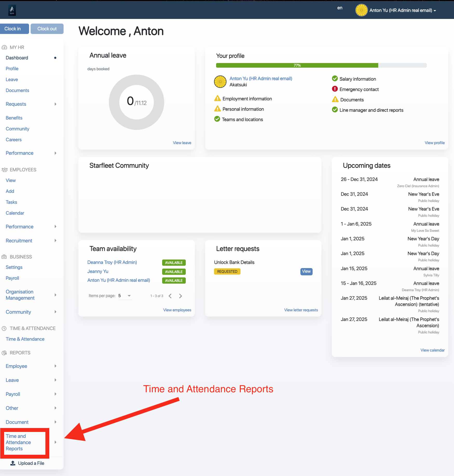Select Calendar in the Employees section

(x=15, y=213)
